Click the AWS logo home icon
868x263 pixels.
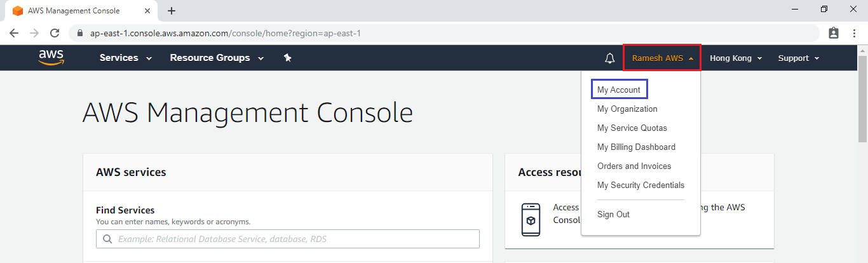point(51,58)
